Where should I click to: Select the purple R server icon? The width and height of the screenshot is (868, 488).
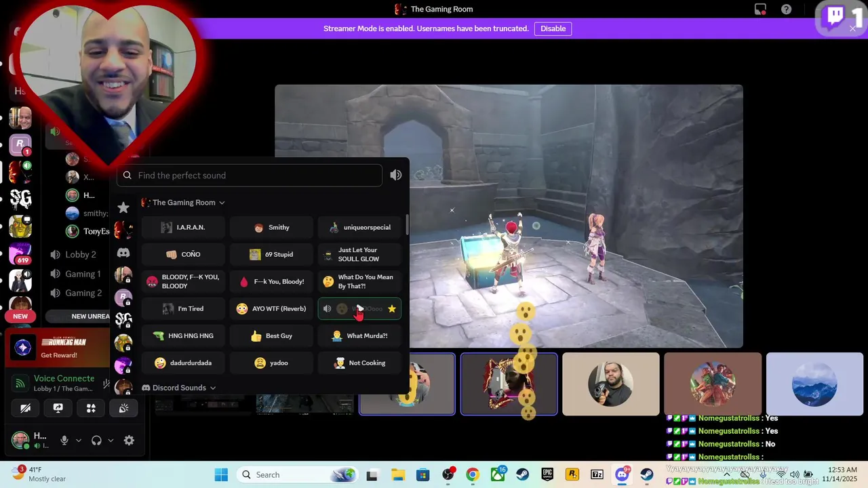(x=20, y=144)
